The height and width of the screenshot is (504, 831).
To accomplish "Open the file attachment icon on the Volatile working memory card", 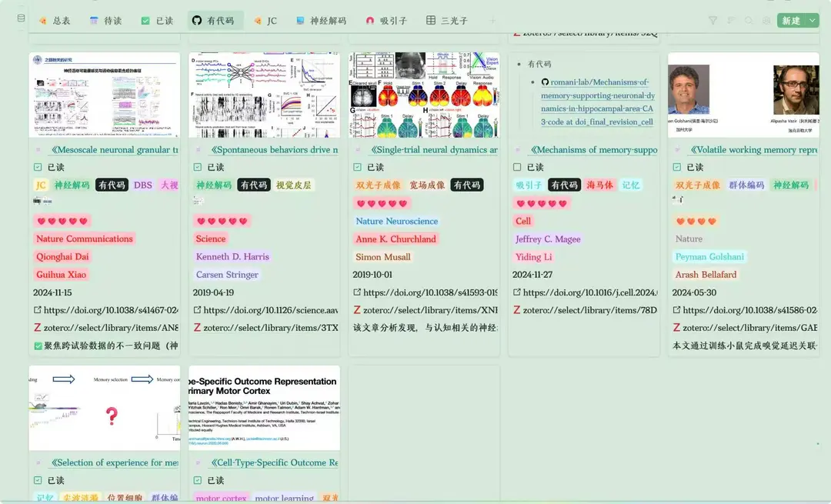I will click(678, 200).
